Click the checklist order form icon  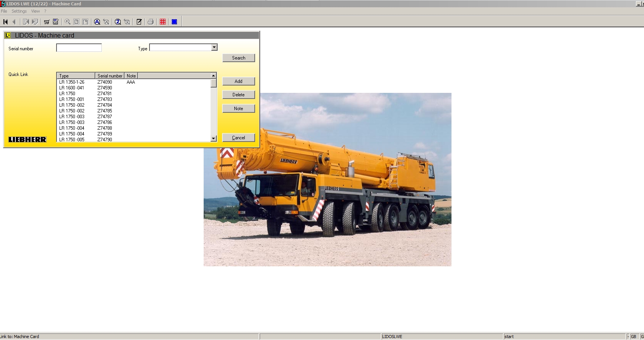(56, 22)
